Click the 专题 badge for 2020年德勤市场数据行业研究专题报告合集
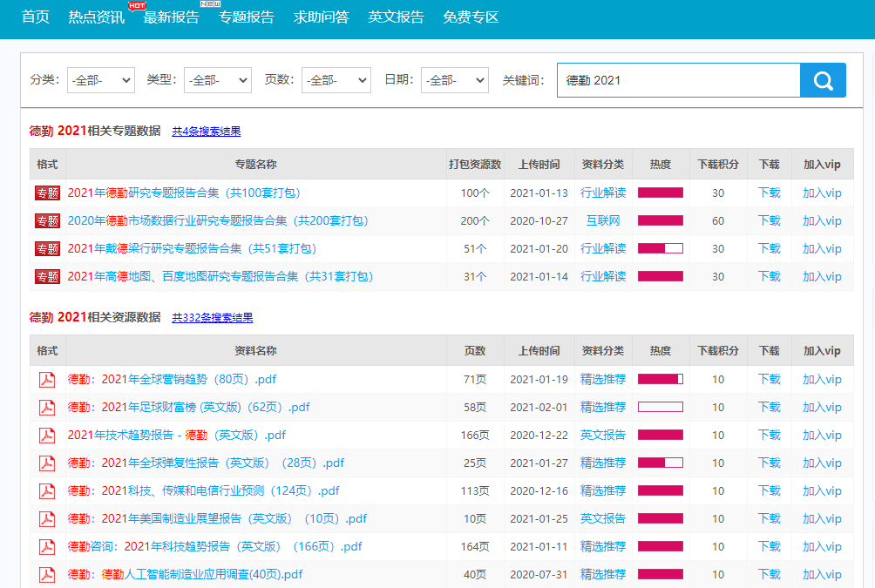875x588 pixels. 47,221
